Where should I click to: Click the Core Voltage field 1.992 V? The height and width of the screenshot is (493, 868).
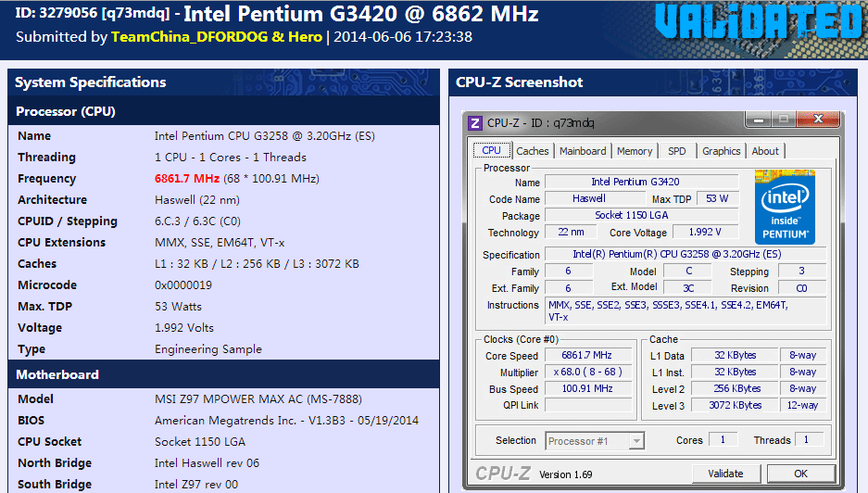click(x=705, y=232)
